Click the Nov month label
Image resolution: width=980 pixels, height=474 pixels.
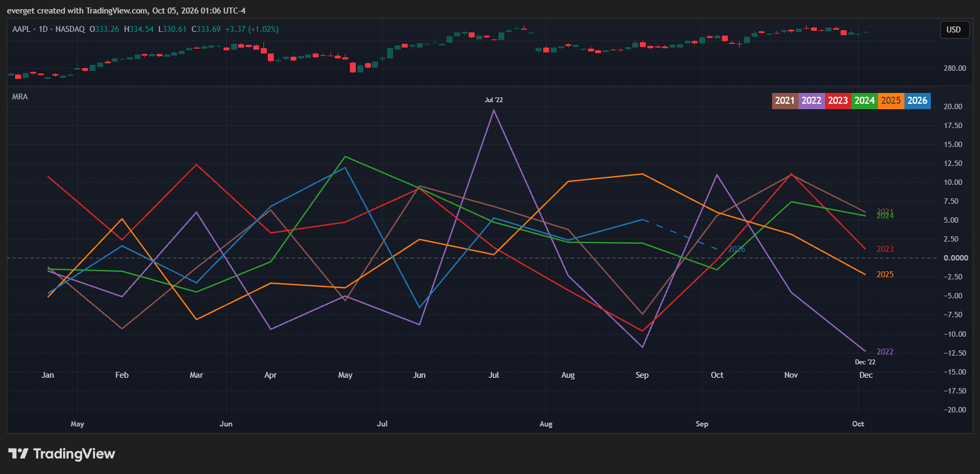(x=791, y=375)
